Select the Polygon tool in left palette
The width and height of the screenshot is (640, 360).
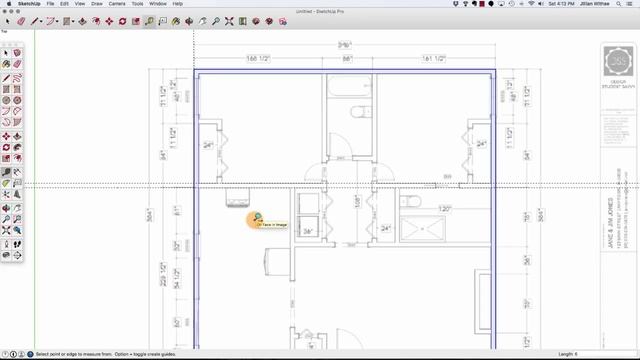click(17, 100)
